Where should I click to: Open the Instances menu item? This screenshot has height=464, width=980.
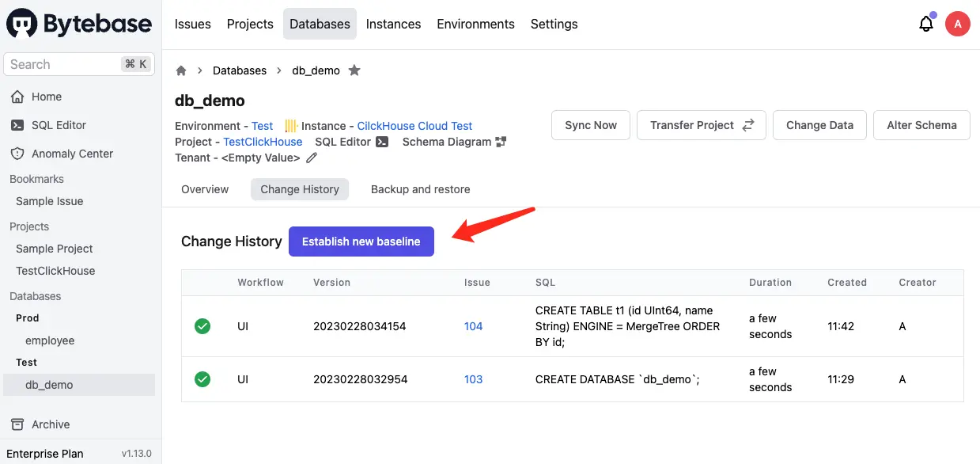393,24
